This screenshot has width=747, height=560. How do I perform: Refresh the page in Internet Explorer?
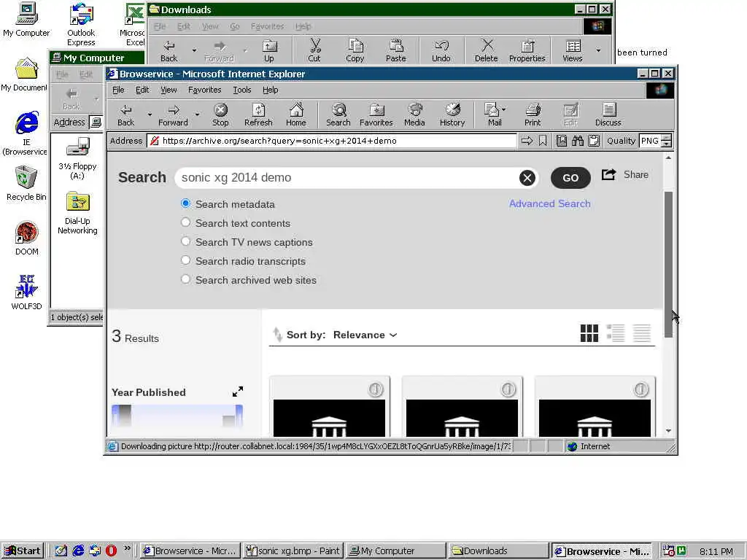click(x=258, y=114)
